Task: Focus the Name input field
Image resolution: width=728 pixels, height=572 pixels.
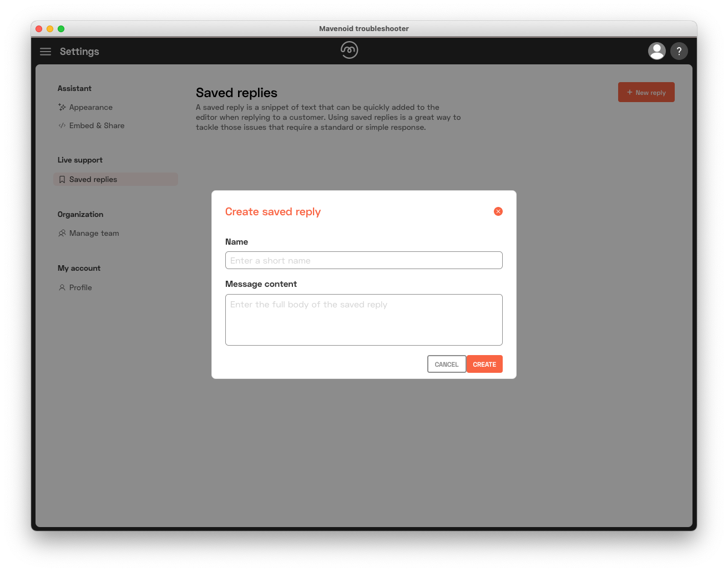Action: (x=364, y=260)
